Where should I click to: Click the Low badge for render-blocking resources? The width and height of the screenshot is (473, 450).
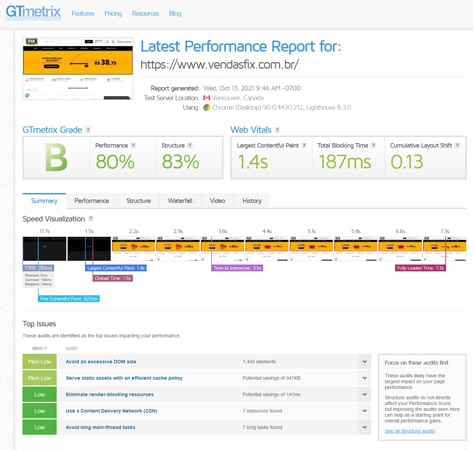[39, 394]
